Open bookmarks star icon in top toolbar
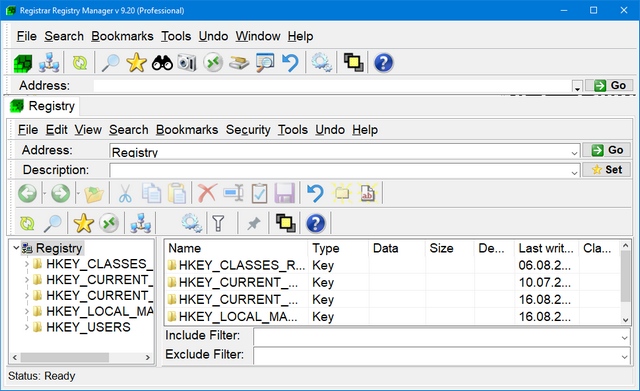Viewport: 640px width, 391px height. pos(136,63)
